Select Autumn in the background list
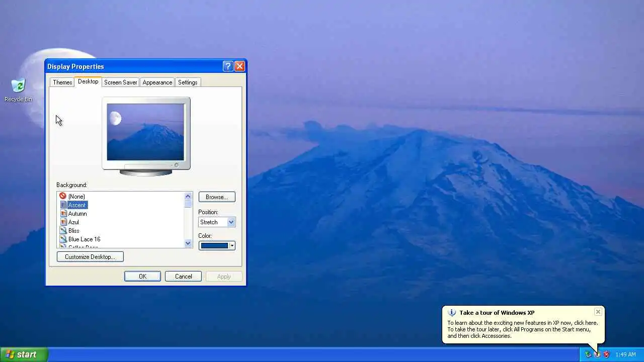Screen dimensions: 644x362 [77, 213]
